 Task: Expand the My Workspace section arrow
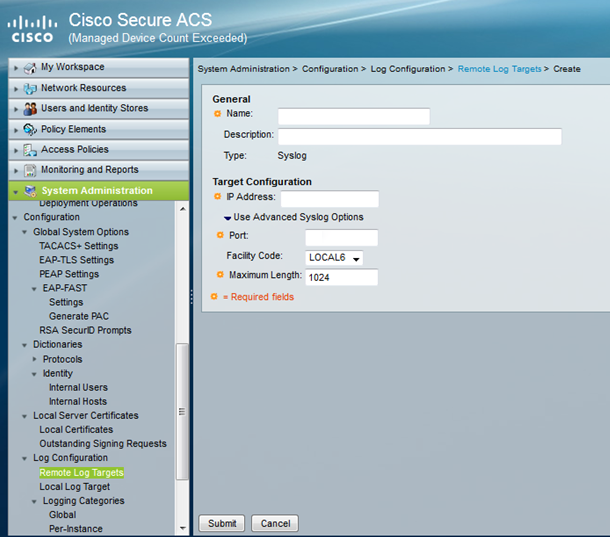[x=16, y=68]
